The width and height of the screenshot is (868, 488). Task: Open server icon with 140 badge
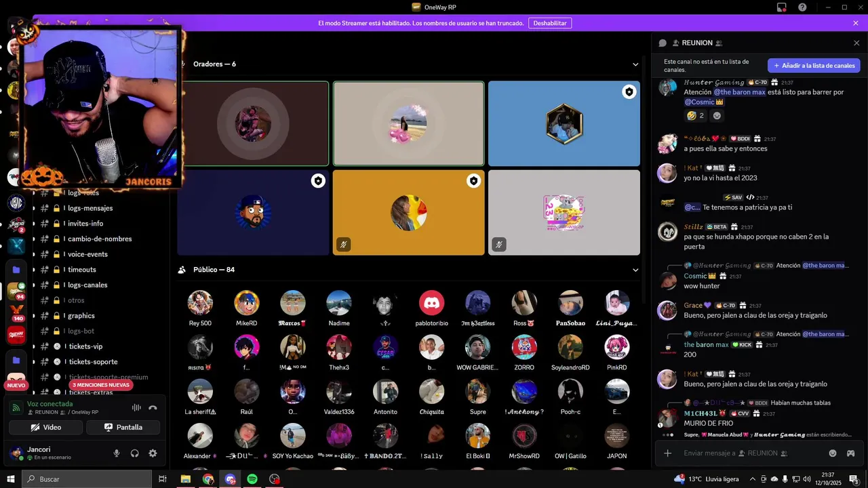tap(16, 312)
